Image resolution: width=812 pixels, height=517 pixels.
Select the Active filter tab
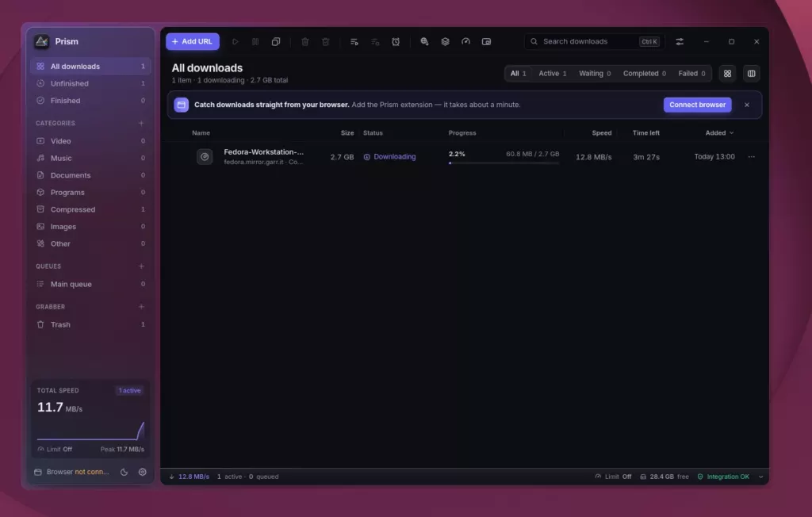click(x=553, y=74)
